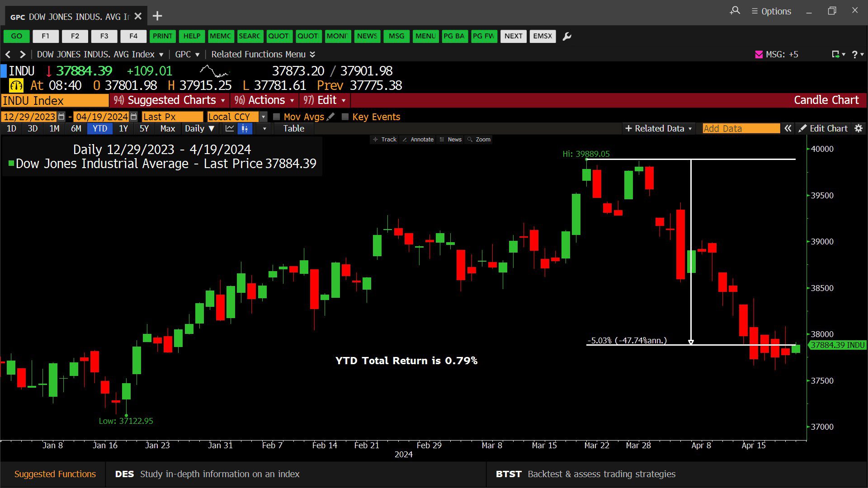
Task: Expand the Related Functions Menu
Action: click(263, 54)
